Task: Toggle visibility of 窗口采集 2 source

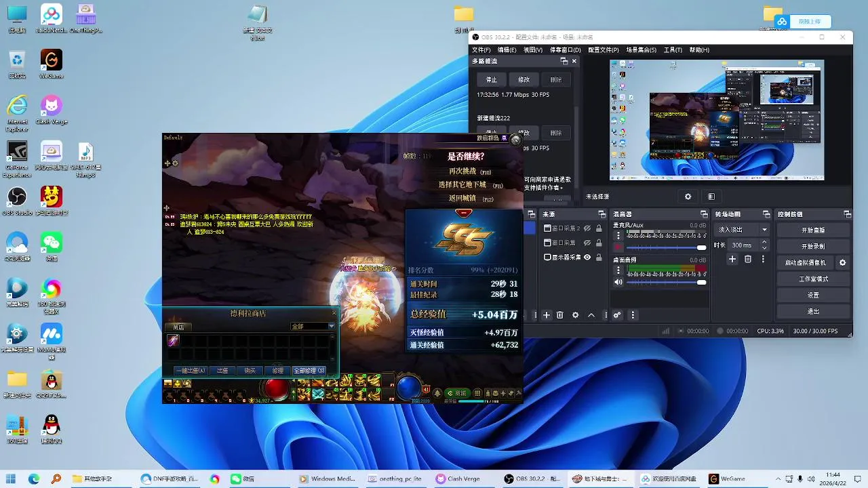Action: pos(587,228)
